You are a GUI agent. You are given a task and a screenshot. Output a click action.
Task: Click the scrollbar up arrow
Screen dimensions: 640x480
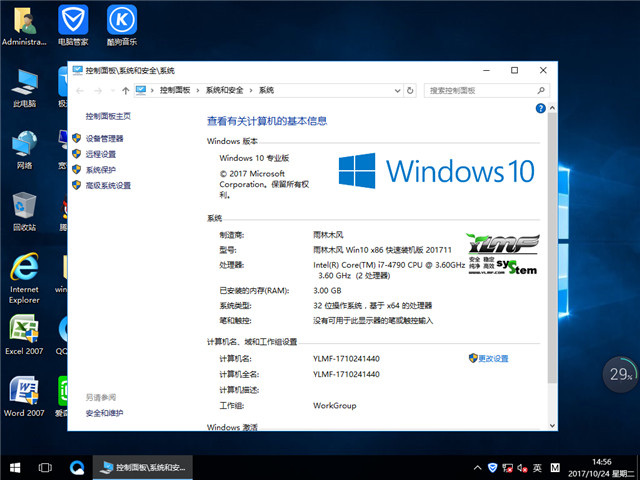click(552, 108)
